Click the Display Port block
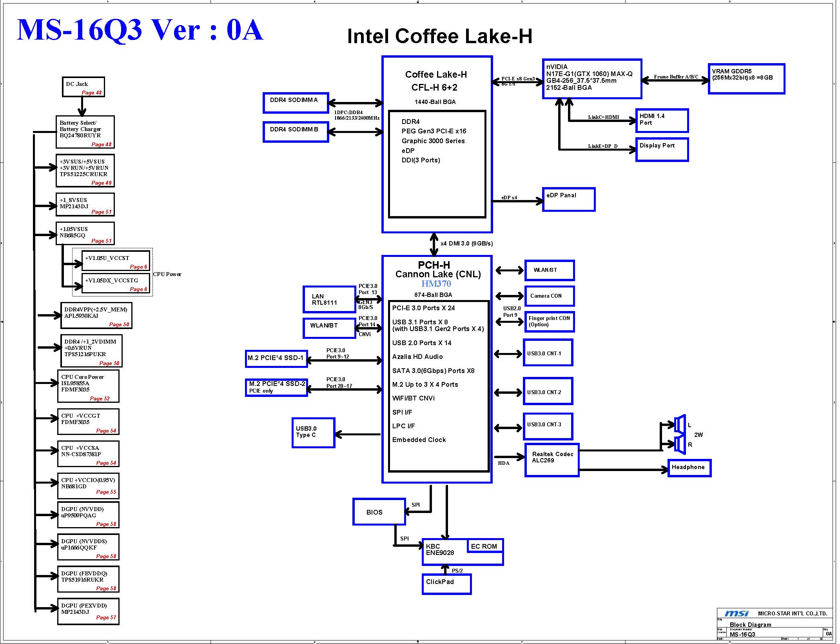The width and height of the screenshot is (840, 644). click(662, 149)
